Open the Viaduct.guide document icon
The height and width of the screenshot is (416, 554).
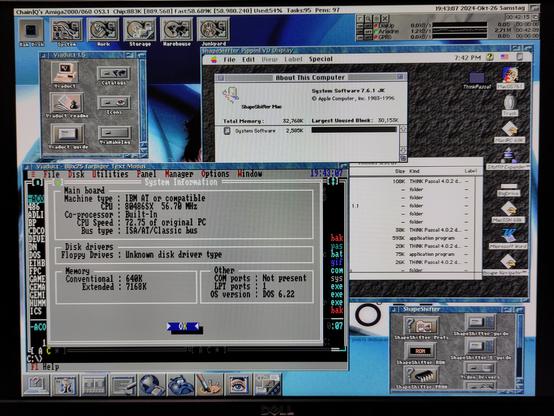click(67, 136)
